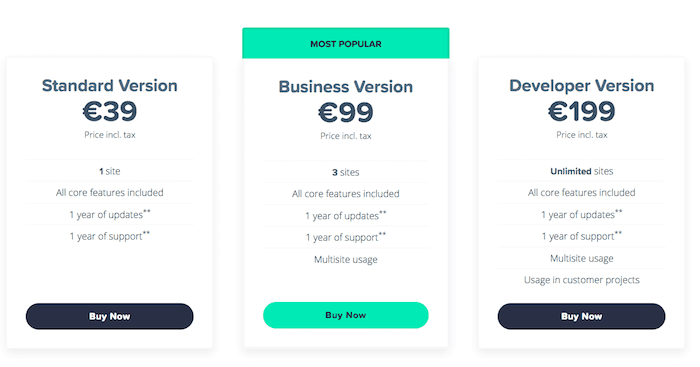Click '1 year of support' in Developer card
The width and height of the screenshot is (700, 367).
pyautogui.click(x=581, y=236)
